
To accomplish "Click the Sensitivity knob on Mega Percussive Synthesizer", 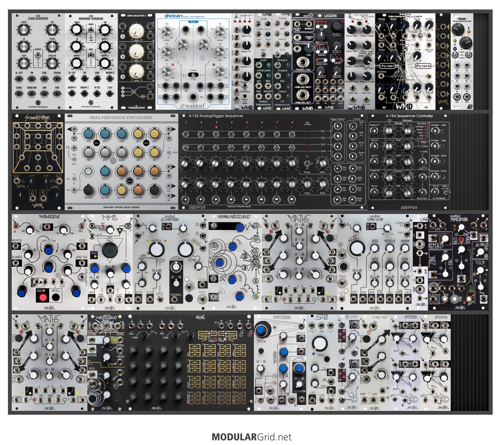I will (x=89, y=189).
